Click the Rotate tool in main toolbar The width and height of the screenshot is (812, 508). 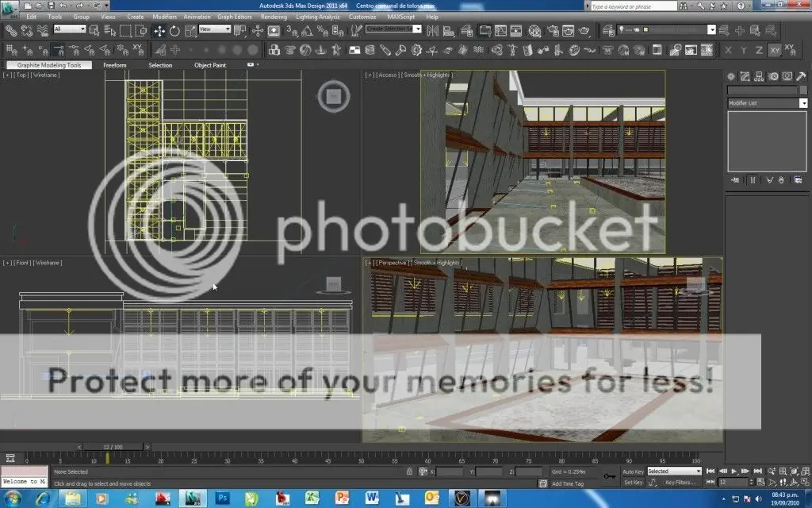point(174,30)
